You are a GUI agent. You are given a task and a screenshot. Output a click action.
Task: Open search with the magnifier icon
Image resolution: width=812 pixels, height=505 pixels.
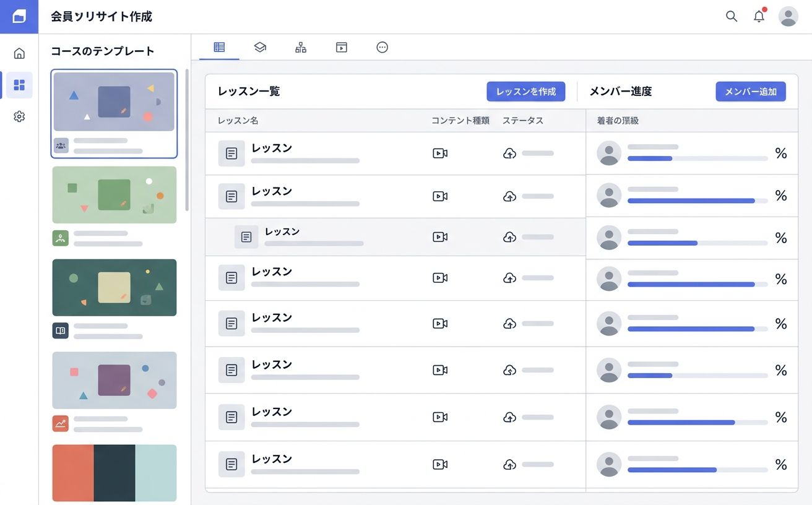pyautogui.click(x=732, y=17)
